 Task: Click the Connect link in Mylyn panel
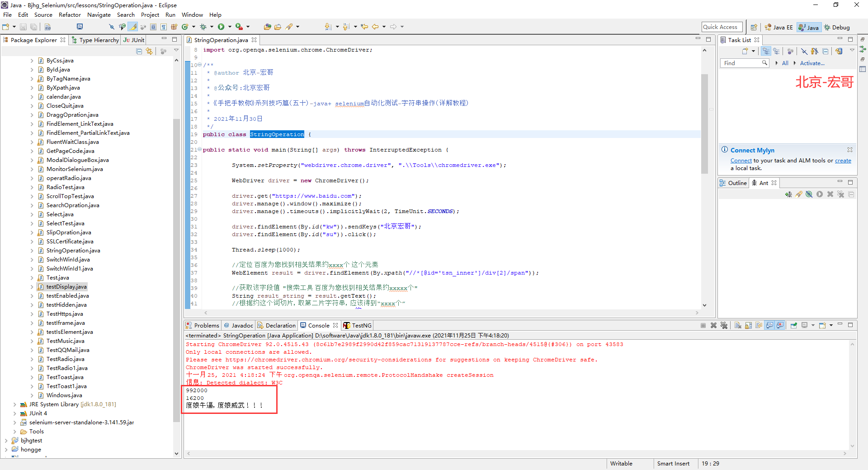point(741,161)
